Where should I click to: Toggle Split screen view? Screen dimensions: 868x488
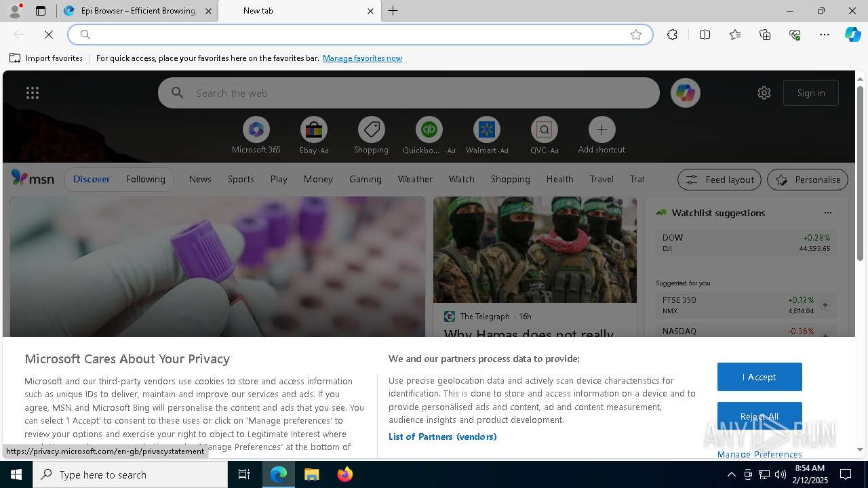[x=705, y=35]
